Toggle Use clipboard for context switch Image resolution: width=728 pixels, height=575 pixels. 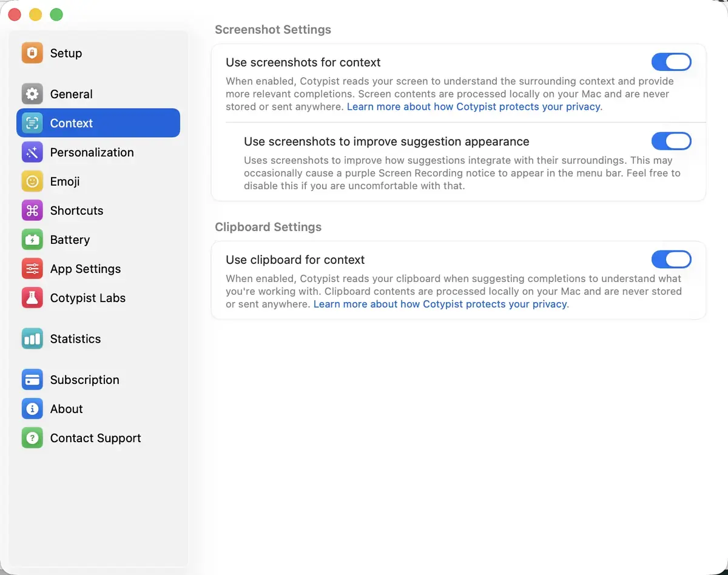click(x=671, y=260)
